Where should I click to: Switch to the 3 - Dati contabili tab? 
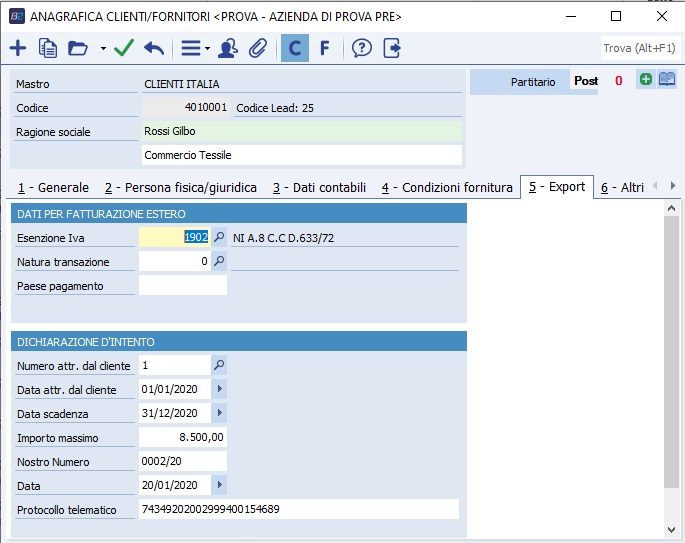click(x=319, y=187)
